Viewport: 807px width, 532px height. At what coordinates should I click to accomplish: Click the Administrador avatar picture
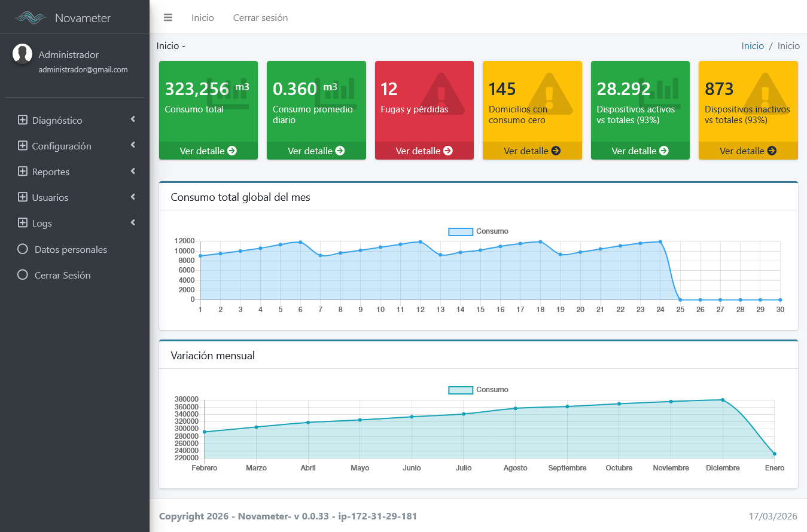click(x=22, y=54)
